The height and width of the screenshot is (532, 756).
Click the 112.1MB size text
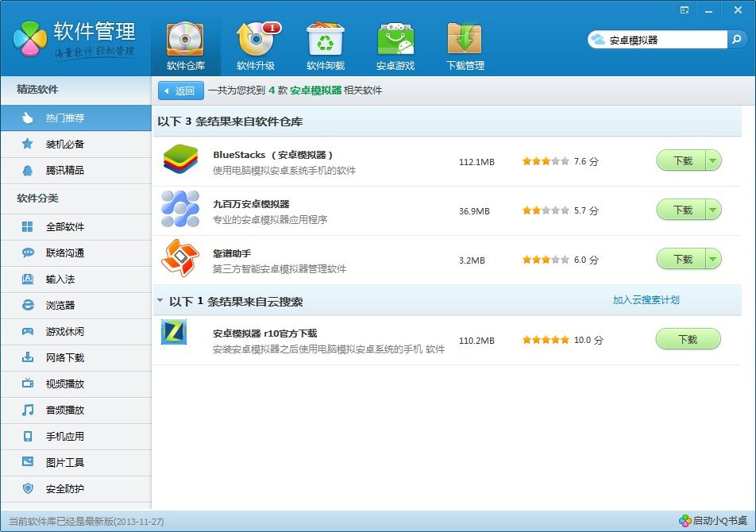(x=476, y=162)
